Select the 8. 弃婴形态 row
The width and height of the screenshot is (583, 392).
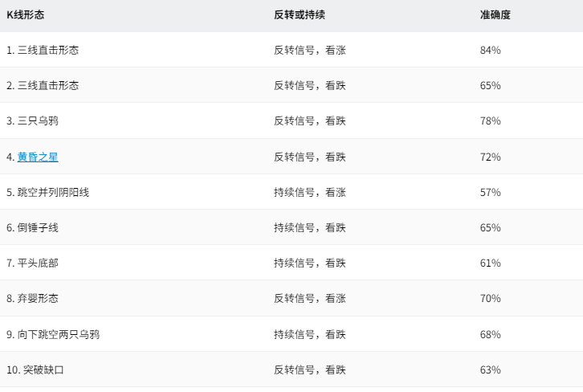291,298
